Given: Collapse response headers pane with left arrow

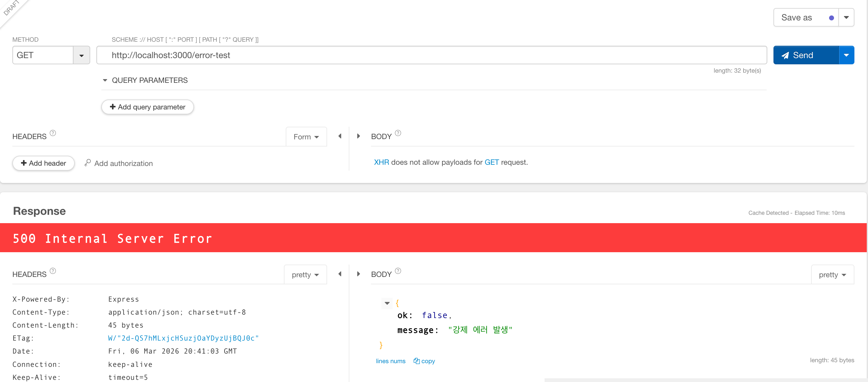Looking at the screenshot, I should click(340, 274).
